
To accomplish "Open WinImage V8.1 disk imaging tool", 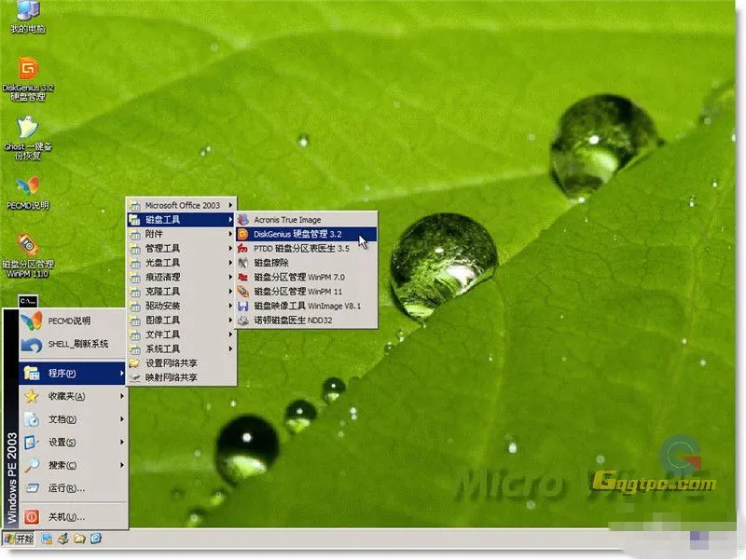I will tap(303, 307).
